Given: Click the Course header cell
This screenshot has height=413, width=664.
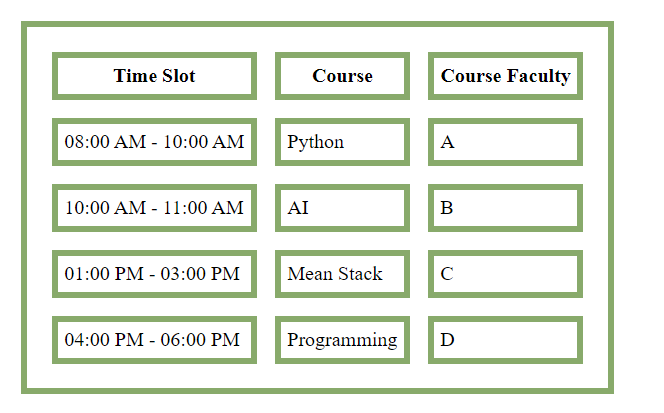Looking at the screenshot, I should point(342,76).
